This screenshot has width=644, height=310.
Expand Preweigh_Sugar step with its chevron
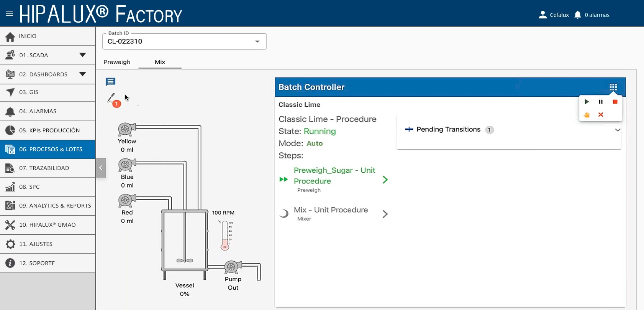tap(385, 180)
